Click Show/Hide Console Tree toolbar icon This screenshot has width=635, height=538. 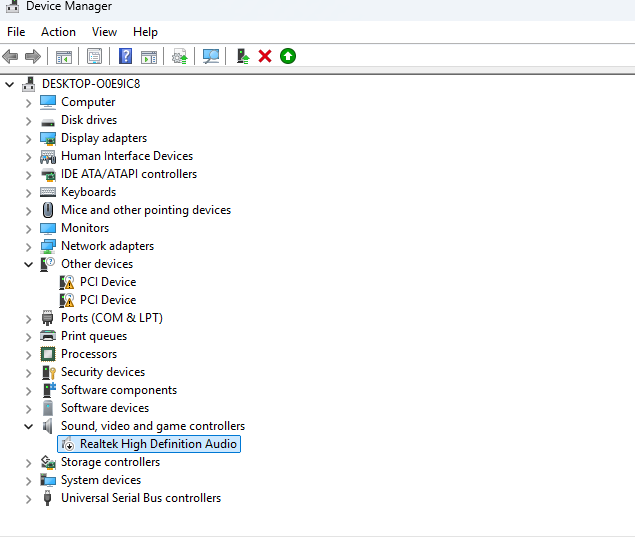(x=63, y=56)
